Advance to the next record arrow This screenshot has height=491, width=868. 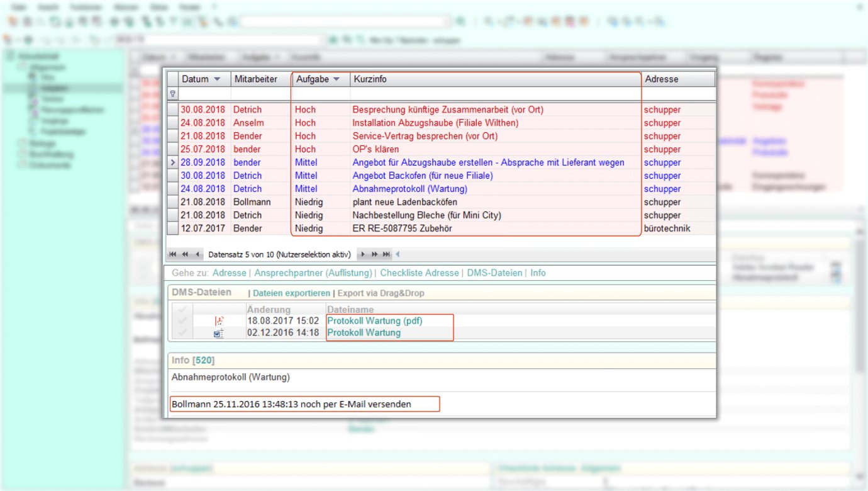362,254
